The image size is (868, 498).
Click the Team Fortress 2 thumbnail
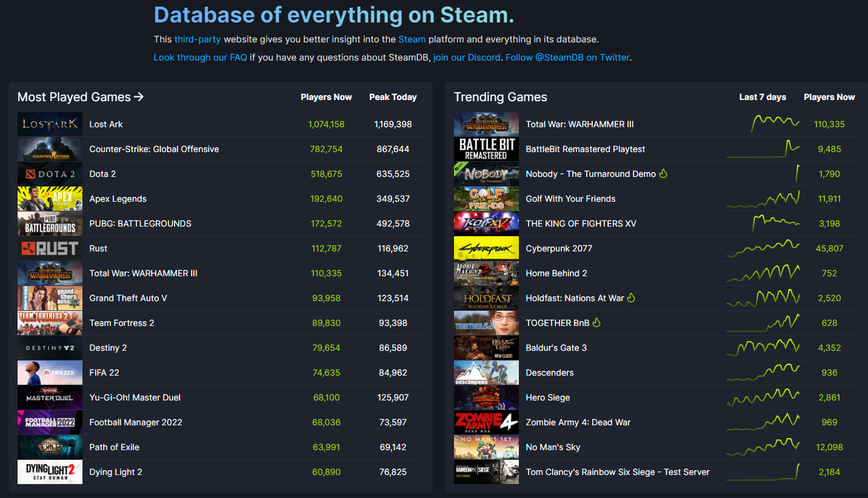click(50, 323)
